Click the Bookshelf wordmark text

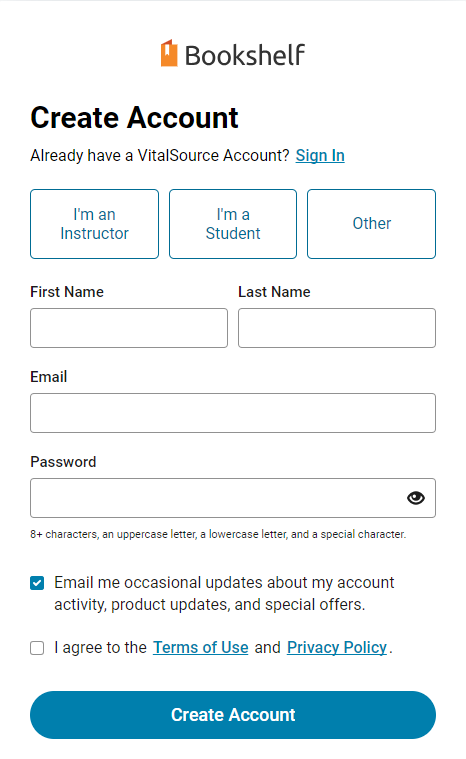[x=245, y=55]
